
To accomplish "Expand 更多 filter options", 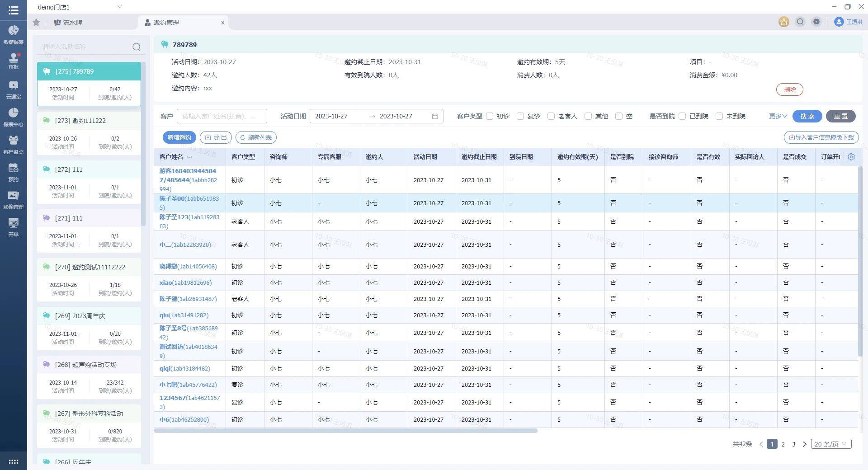I will pos(778,116).
